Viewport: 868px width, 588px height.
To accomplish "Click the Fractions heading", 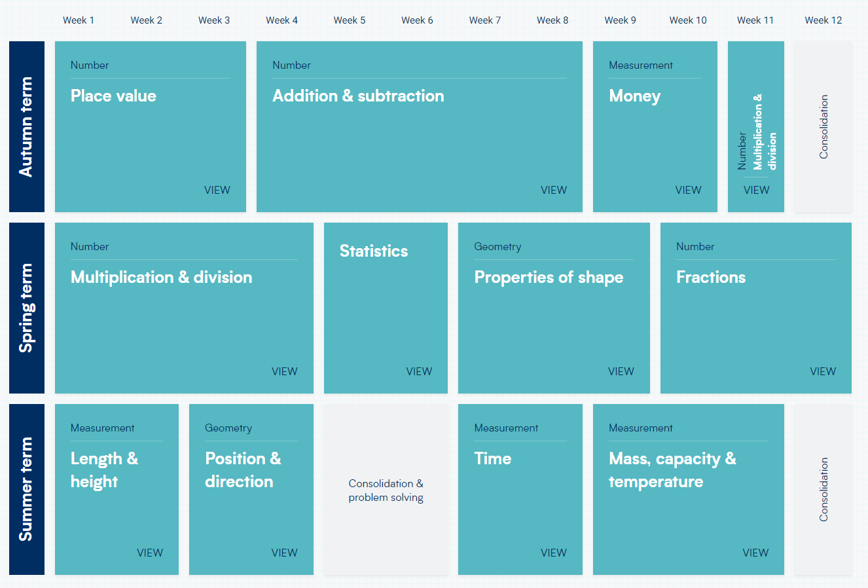I will (x=711, y=278).
